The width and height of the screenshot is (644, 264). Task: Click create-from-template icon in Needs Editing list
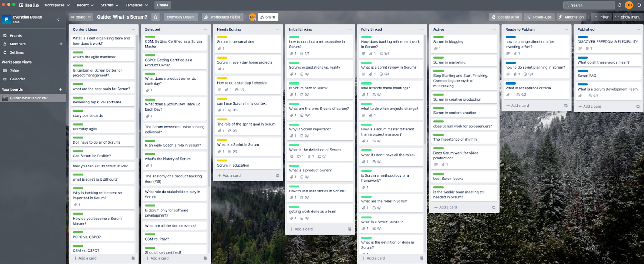(x=277, y=175)
